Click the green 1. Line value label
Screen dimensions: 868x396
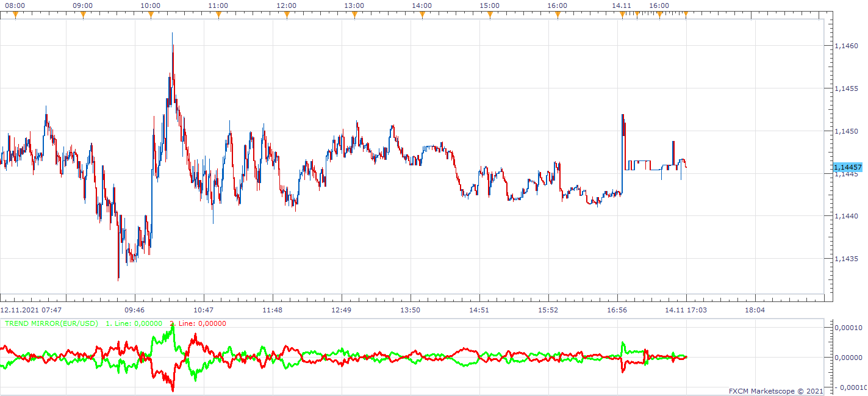[x=134, y=323]
